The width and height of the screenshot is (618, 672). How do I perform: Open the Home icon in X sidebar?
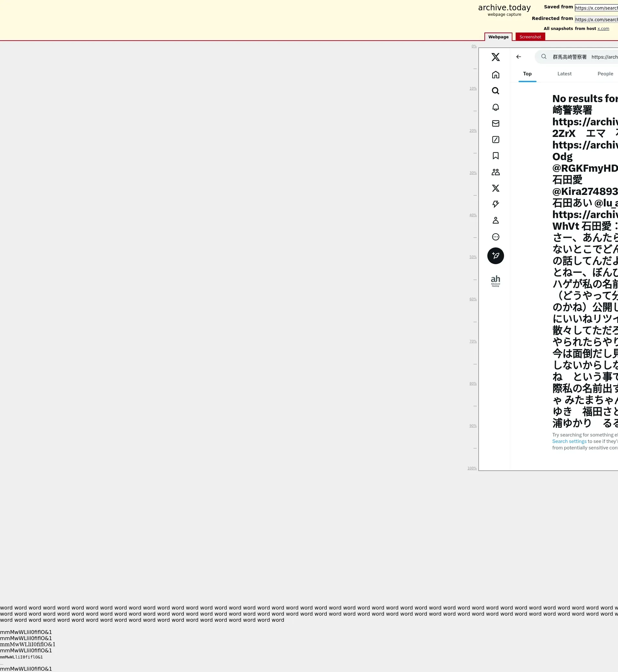click(495, 75)
